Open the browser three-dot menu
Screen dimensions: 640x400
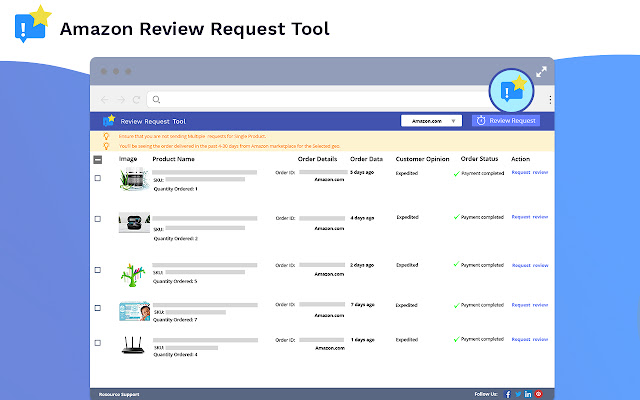coord(550,100)
